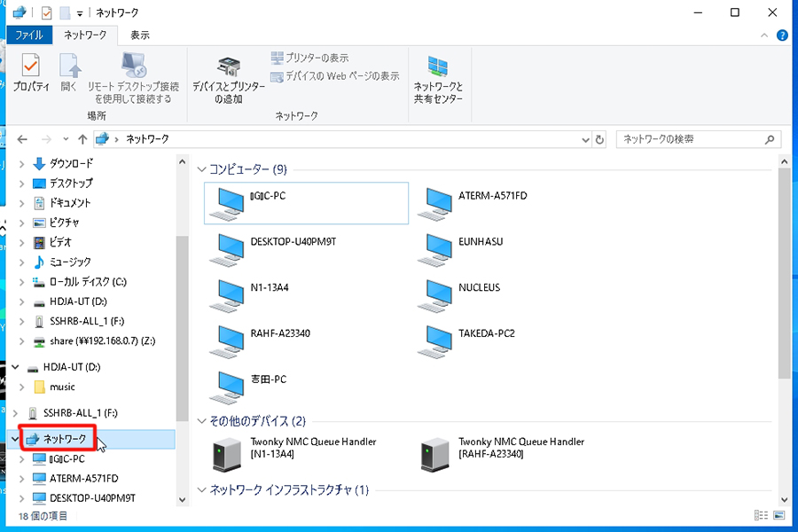Open the address bar history dropdown
Image resolution: width=798 pixels, height=532 pixels.
pyautogui.click(x=584, y=139)
